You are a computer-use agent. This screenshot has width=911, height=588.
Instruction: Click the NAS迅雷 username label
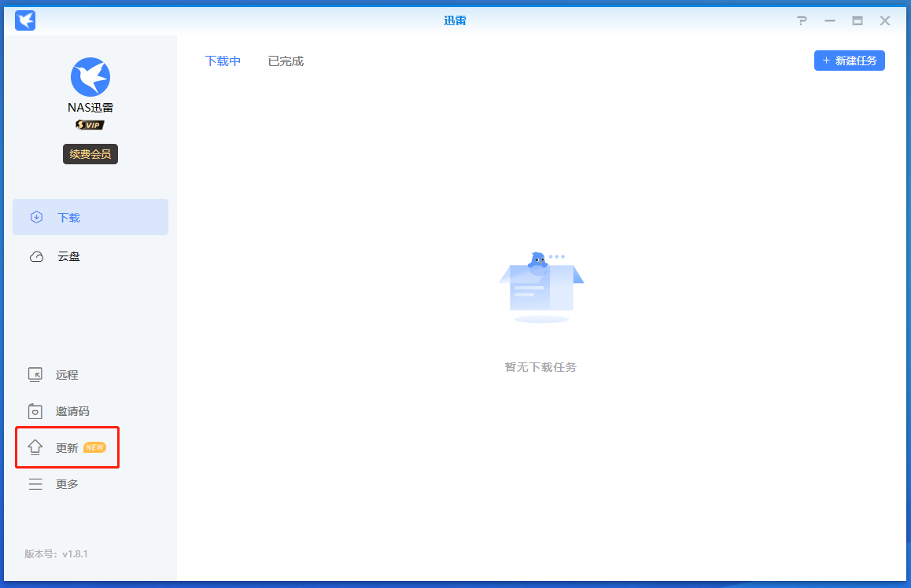(90, 108)
